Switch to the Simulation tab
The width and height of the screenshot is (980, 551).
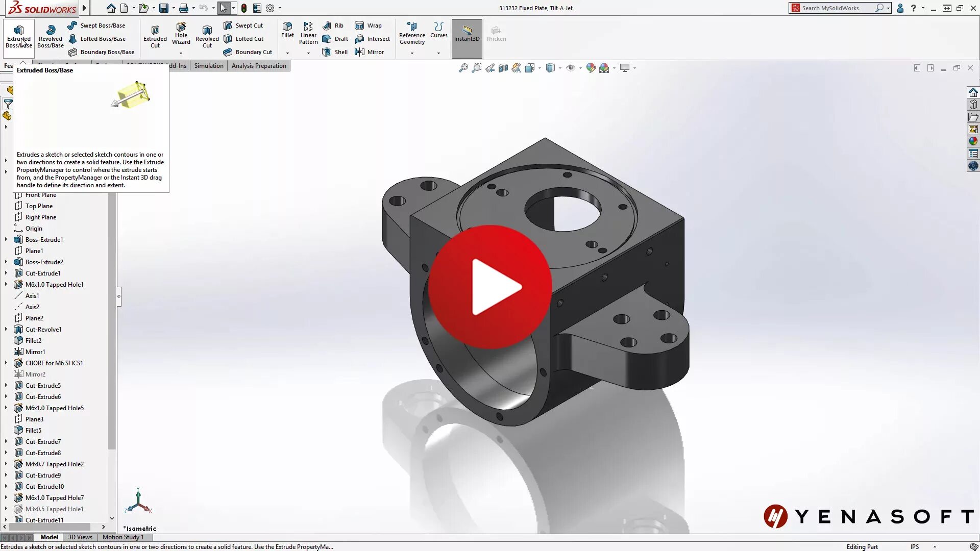pos(208,65)
